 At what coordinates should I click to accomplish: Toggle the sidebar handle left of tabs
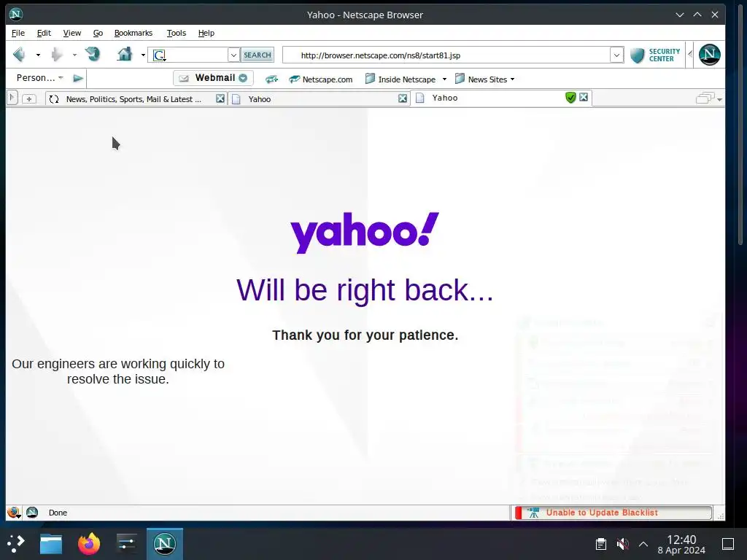tap(12, 98)
